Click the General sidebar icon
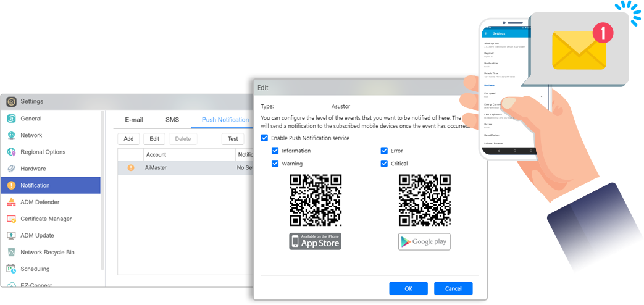Viewport: 644px width, 305px height. pyautogui.click(x=12, y=119)
